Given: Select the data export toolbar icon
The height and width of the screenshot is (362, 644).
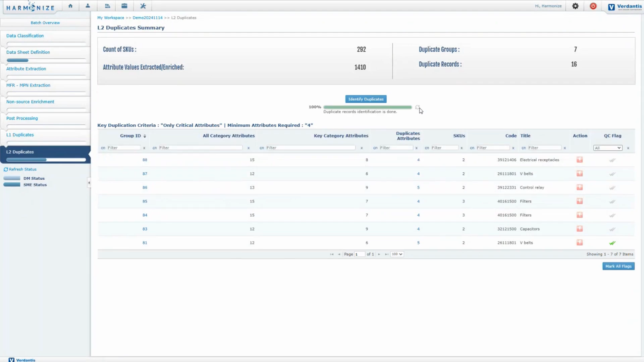Looking at the screenshot, I should point(107,6).
